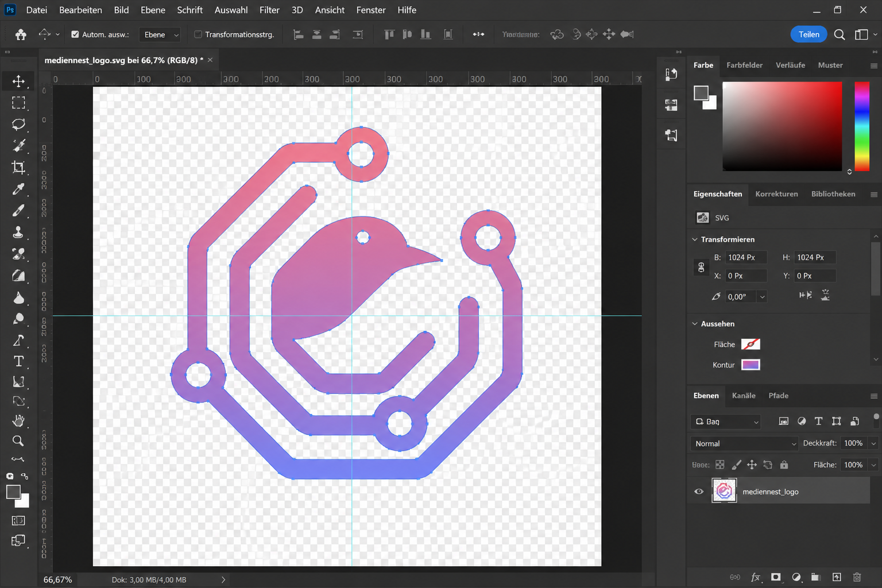The image size is (882, 588).
Task: Open the Normal blend mode dropdown
Action: (744, 443)
